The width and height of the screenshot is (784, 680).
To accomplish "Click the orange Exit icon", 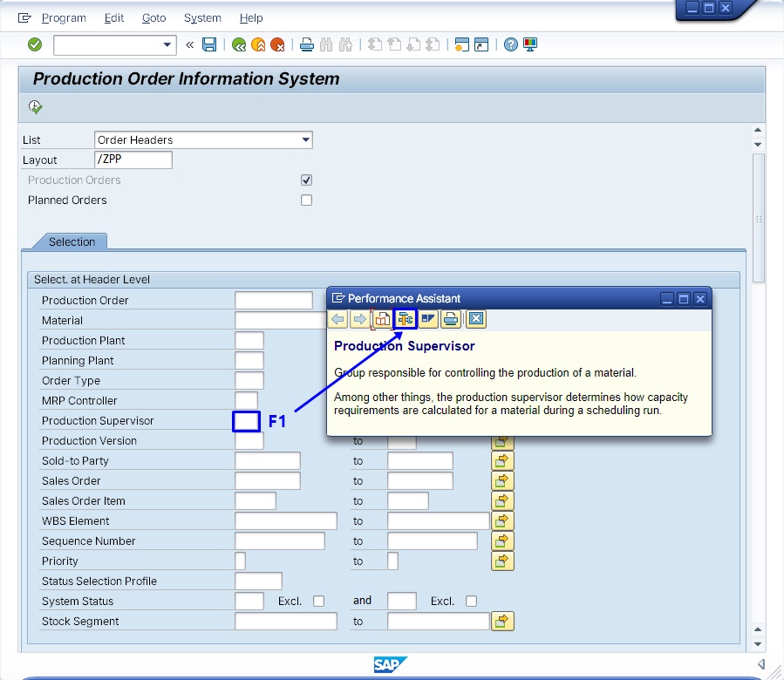I will click(258, 45).
